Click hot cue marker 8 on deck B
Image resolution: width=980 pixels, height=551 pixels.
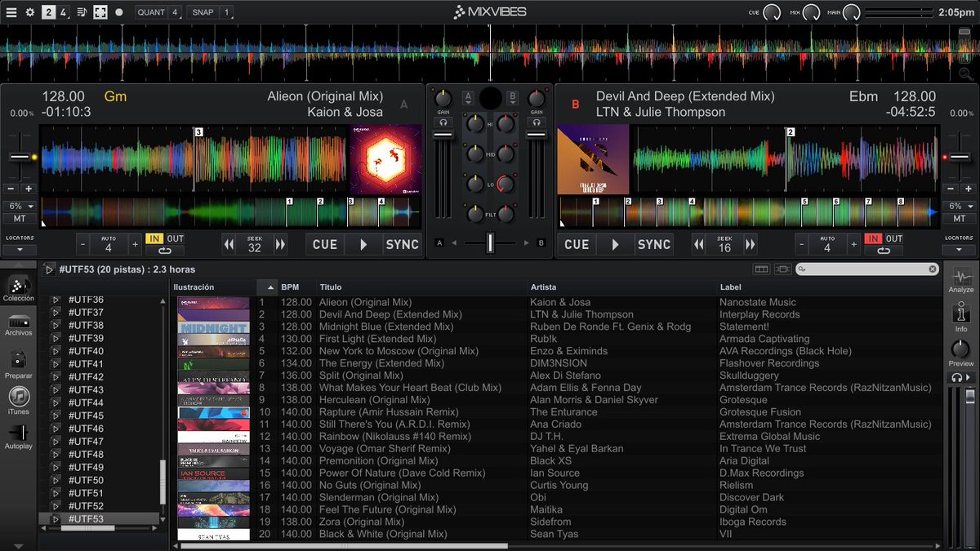[x=901, y=201]
